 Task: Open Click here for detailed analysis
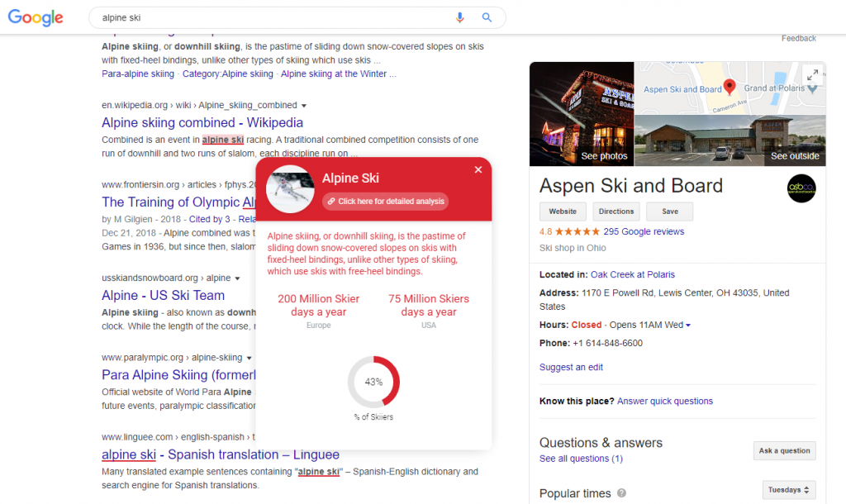[x=385, y=202]
